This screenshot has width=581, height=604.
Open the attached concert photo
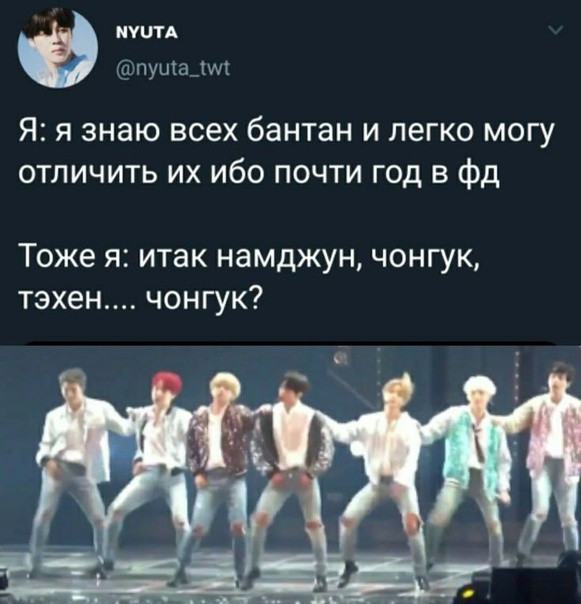click(290, 475)
